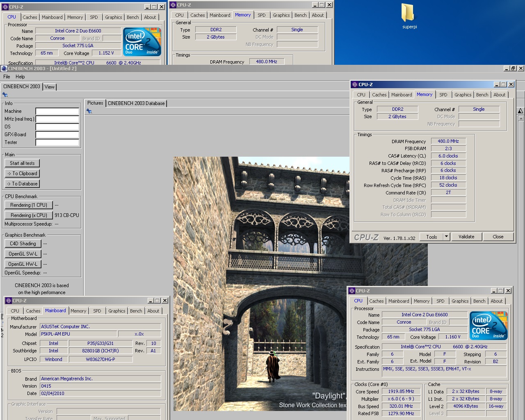Screen dimensions: 525x420
Task: Click Intel logo in partly hidden CPU-Z Processor window
Action: [x=142, y=42]
